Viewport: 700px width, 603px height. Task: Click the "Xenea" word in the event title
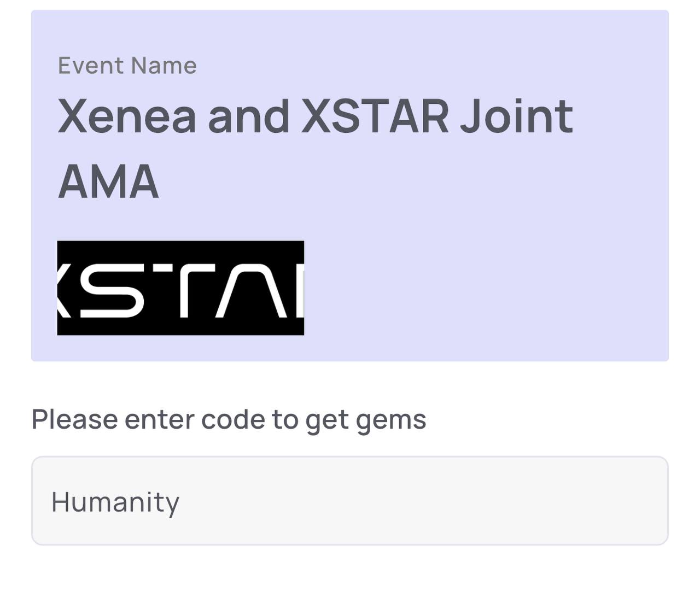(x=127, y=116)
